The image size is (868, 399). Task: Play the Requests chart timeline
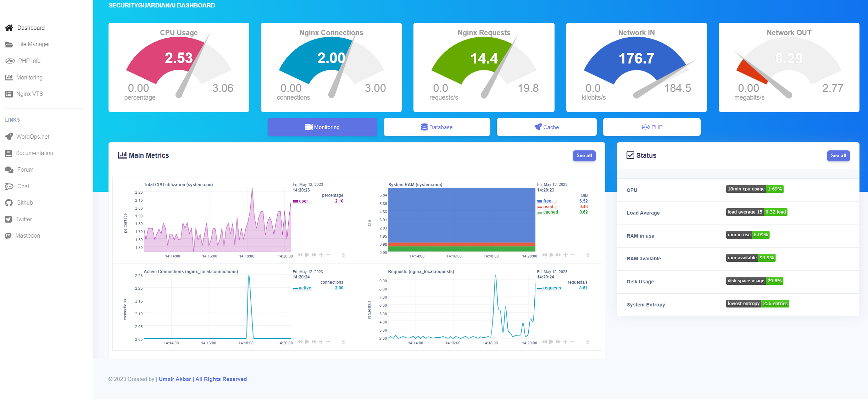pos(551,342)
